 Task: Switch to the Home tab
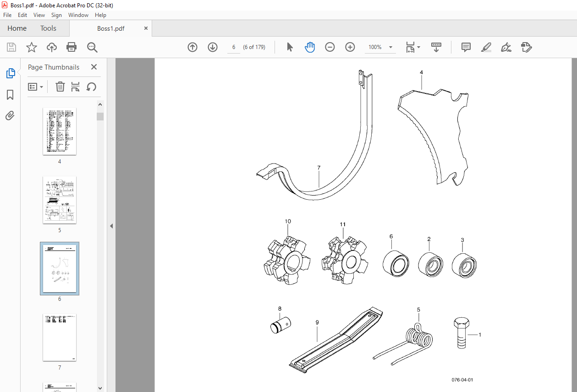pyautogui.click(x=17, y=28)
